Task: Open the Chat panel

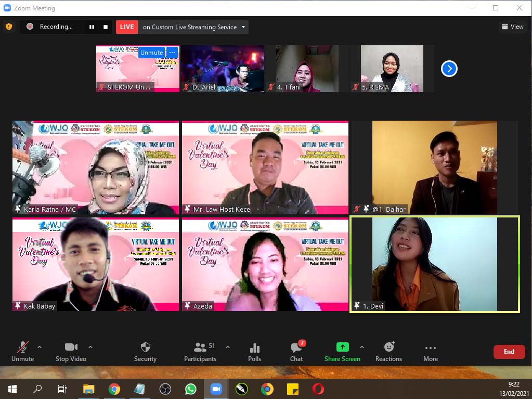Action: pos(296,352)
